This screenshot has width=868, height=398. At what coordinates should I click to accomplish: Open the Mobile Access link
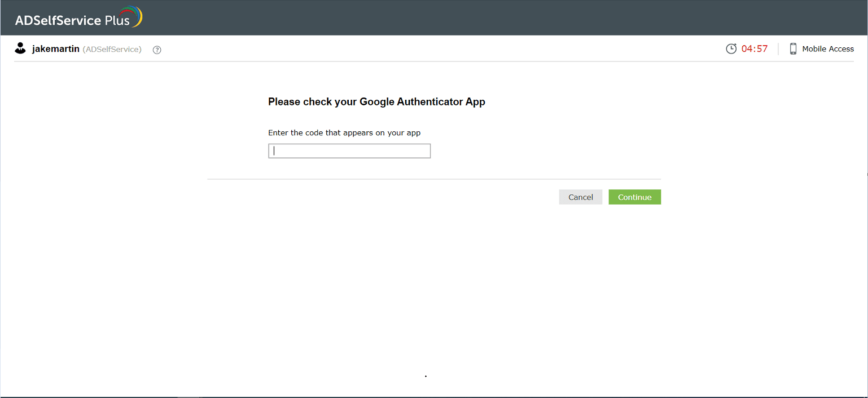coord(828,49)
